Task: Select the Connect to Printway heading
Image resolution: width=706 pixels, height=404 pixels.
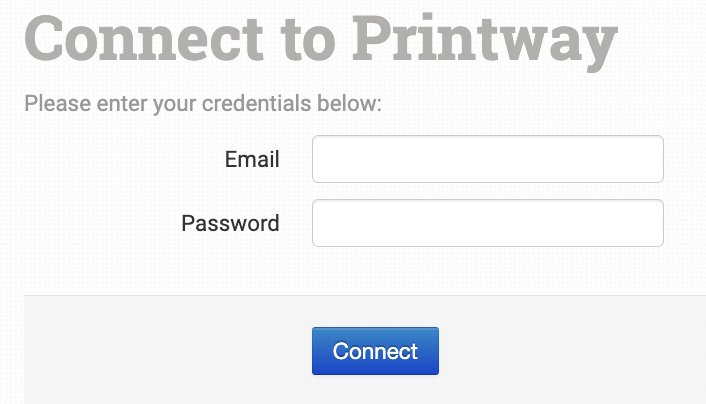Action: 320,40
